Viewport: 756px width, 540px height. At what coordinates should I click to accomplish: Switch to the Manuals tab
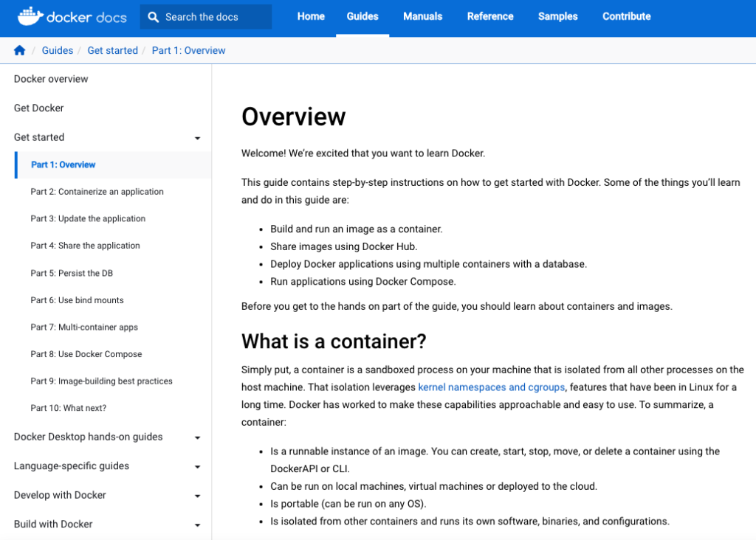click(x=423, y=16)
